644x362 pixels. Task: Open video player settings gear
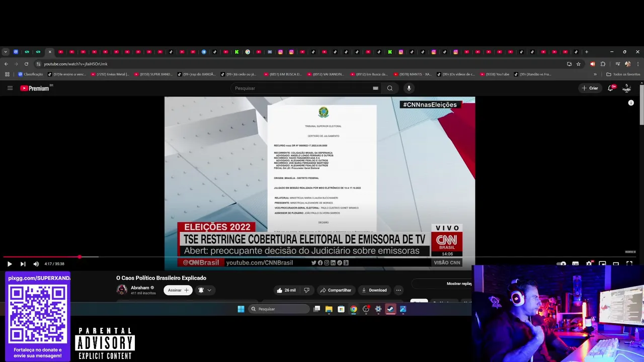pos(589,264)
